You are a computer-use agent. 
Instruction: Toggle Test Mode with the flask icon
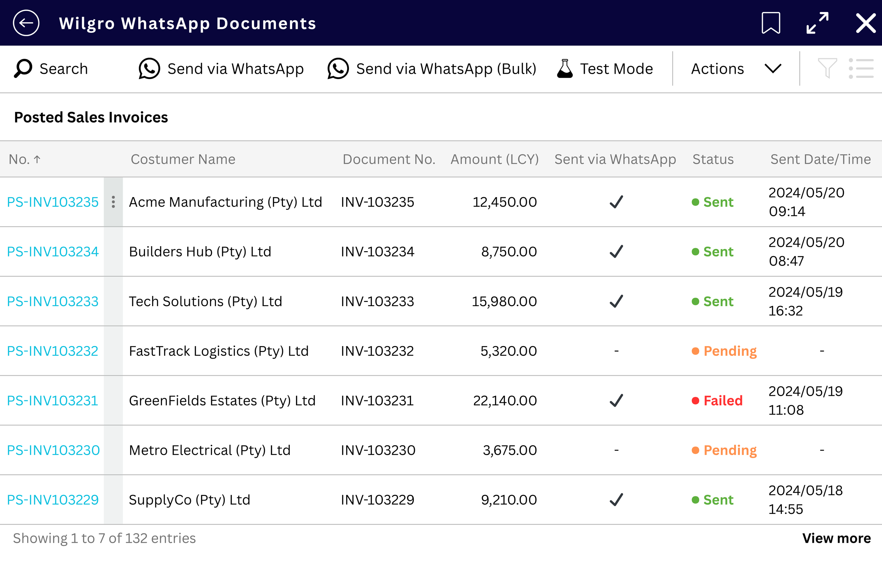click(565, 69)
